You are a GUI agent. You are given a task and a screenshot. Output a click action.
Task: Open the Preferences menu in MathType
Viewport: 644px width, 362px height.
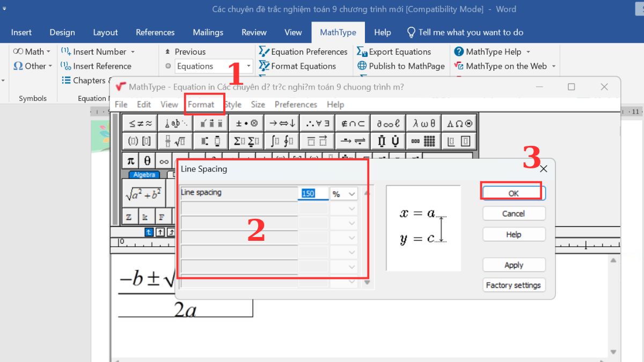point(296,105)
